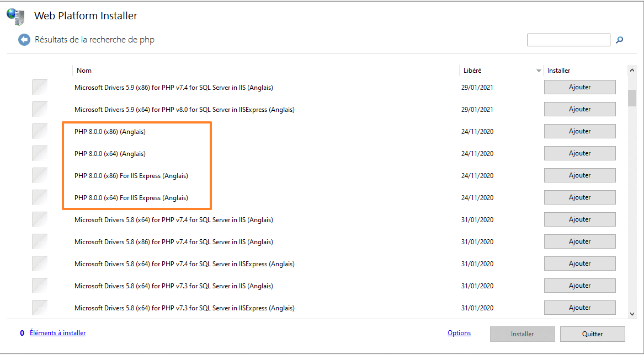Open the Libéré column sort dropdown

[539, 70]
